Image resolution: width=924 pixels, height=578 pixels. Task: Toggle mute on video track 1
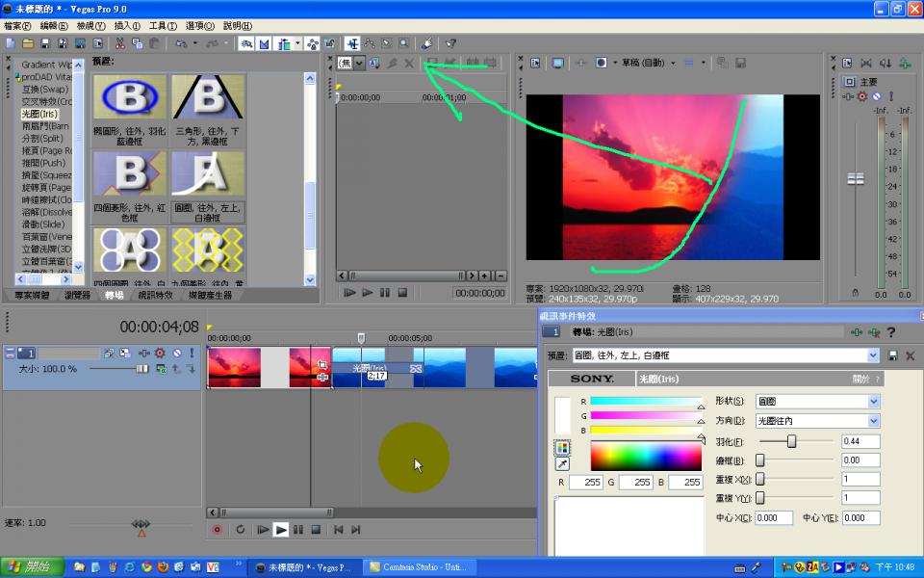click(x=176, y=354)
